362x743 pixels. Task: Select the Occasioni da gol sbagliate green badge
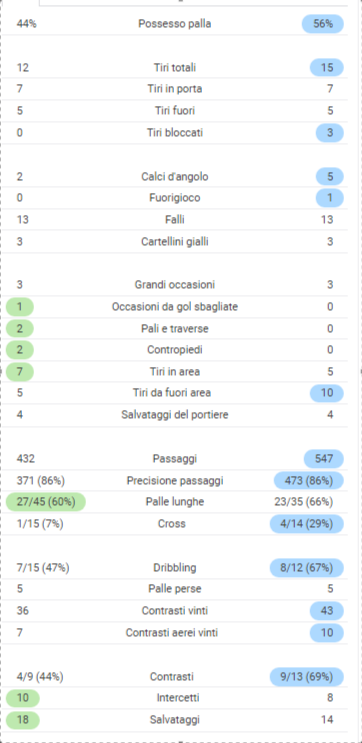[20, 307]
